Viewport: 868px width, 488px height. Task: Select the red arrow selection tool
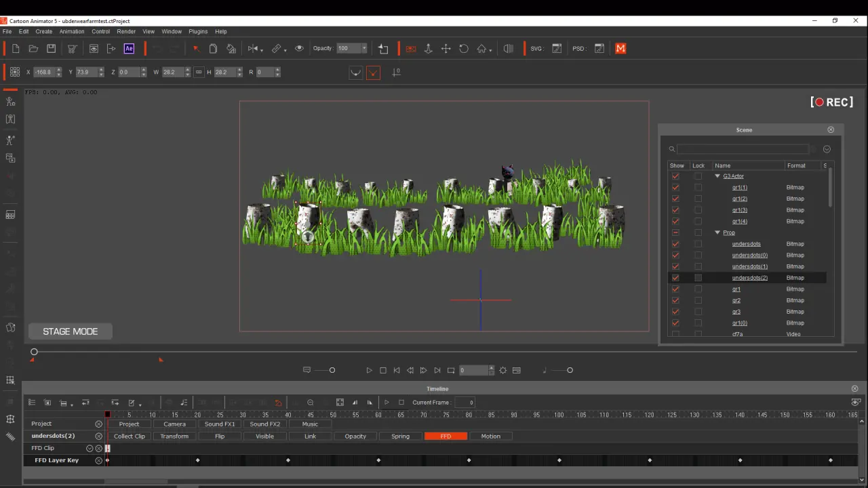(195, 49)
